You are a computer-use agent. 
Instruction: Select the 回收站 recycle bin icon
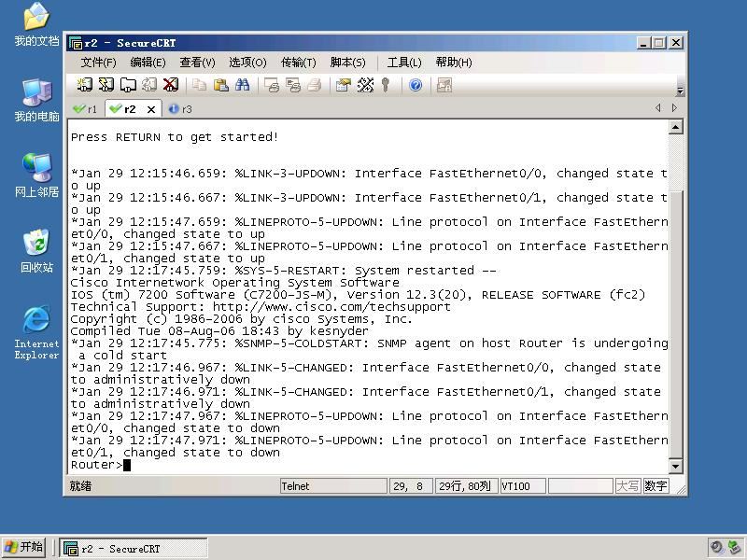[36, 251]
